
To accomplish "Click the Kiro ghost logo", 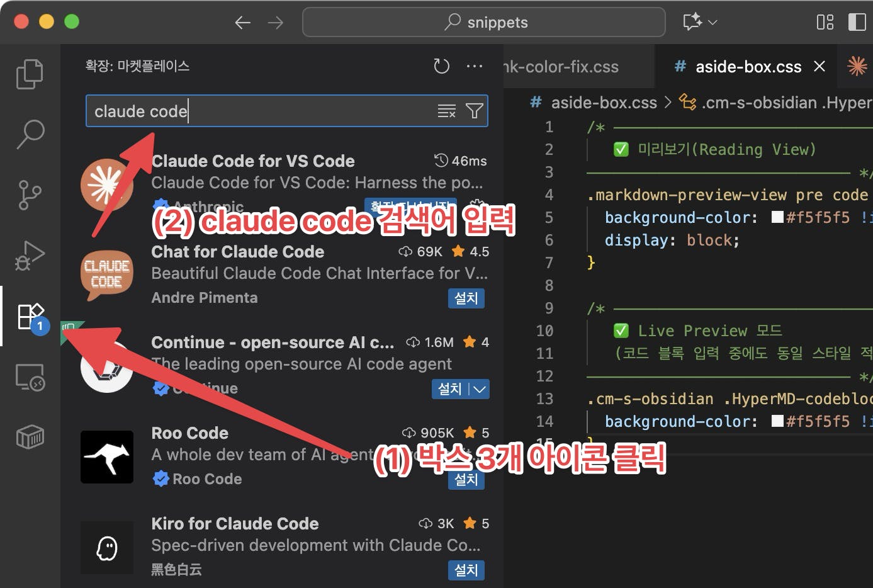I will 107,548.
